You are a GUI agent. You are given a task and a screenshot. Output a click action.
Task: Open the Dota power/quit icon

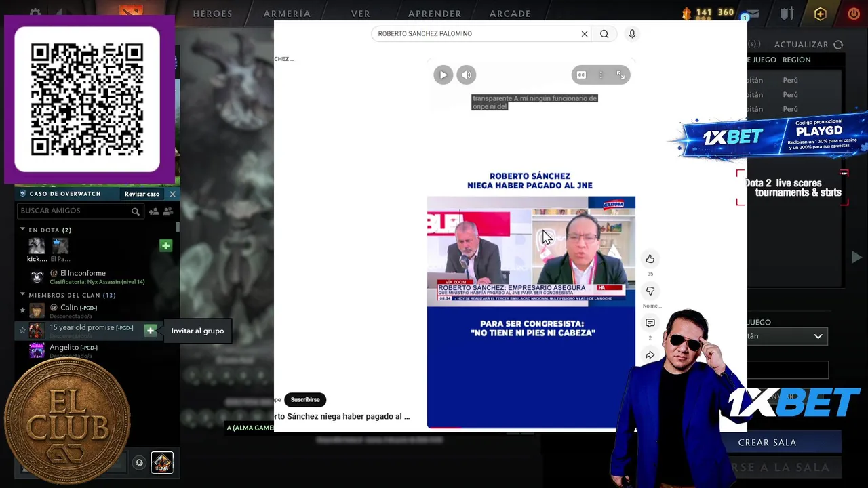point(854,14)
